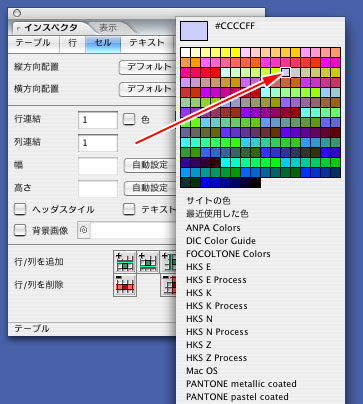Select the plain HKS K entry
This screenshot has width=363, height=404.
pos(199,293)
